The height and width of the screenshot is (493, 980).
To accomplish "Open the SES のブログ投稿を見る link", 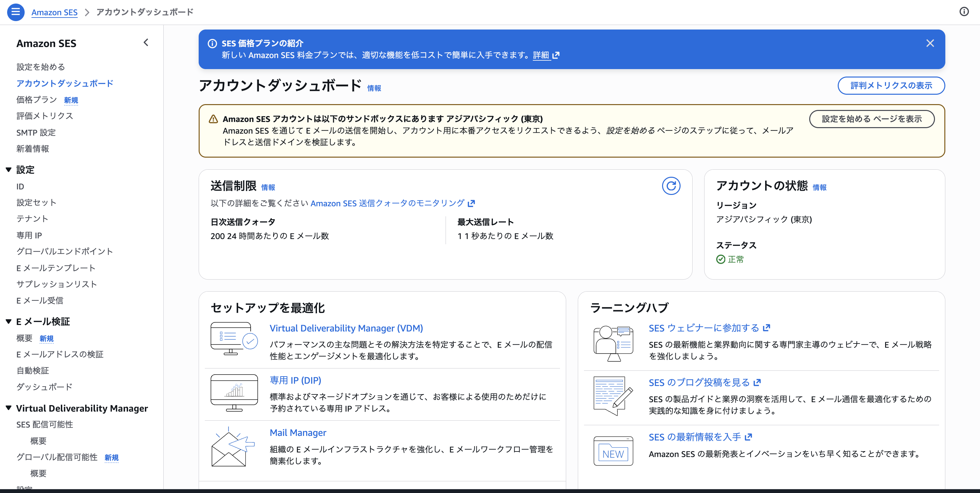I will tap(705, 382).
